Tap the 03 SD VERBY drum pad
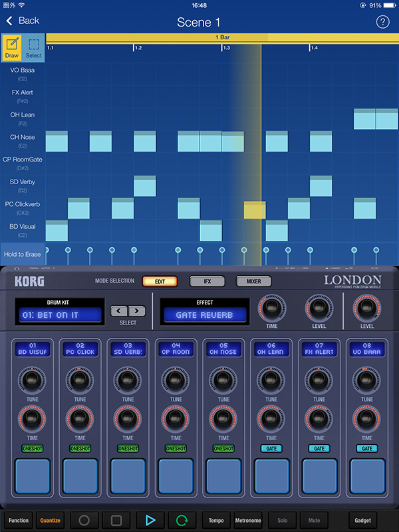Image resolution: width=399 pixels, height=532 pixels. 128,476
